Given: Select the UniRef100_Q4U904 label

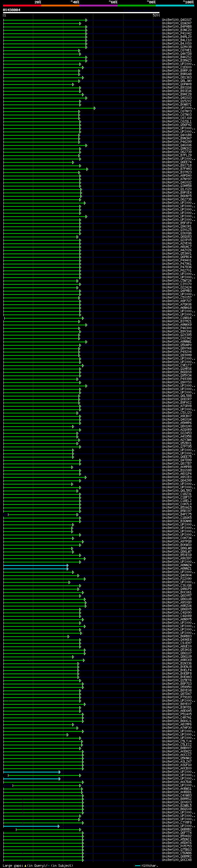Looking at the screenshot, I should [x=177, y=575].
